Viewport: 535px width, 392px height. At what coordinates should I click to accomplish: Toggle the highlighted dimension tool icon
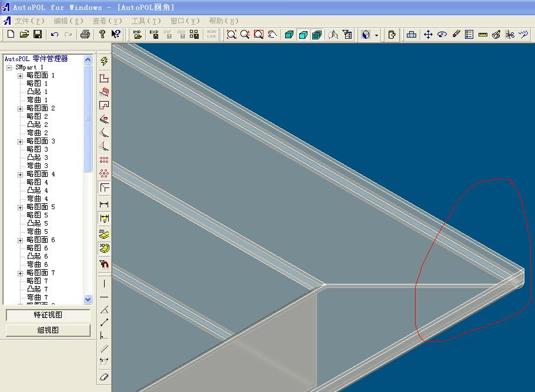tap(105, 218)
